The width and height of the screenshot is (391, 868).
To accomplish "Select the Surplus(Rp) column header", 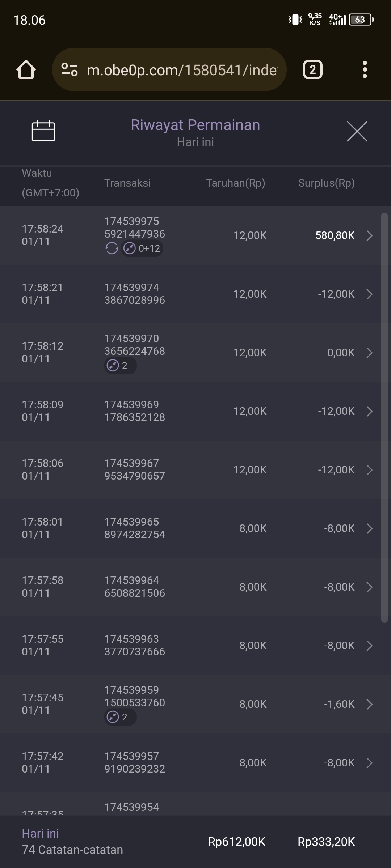I will pos(326,183).
